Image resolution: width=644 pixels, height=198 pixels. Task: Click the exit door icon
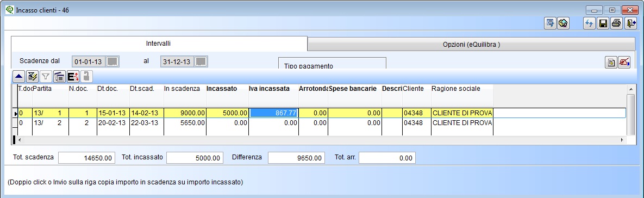click(x=630, y=24)
